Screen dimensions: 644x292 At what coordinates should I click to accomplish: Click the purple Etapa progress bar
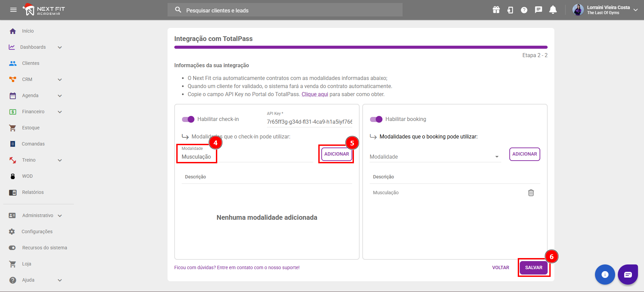pyautogui.click(x=361, y=47)
